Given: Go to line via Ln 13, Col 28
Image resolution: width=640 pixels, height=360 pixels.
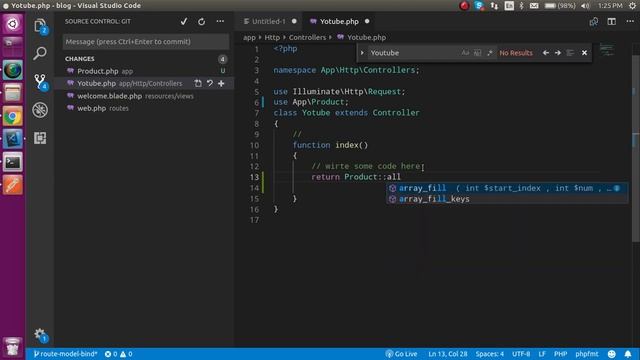Looking at the screenshot, I should point(447,354).
